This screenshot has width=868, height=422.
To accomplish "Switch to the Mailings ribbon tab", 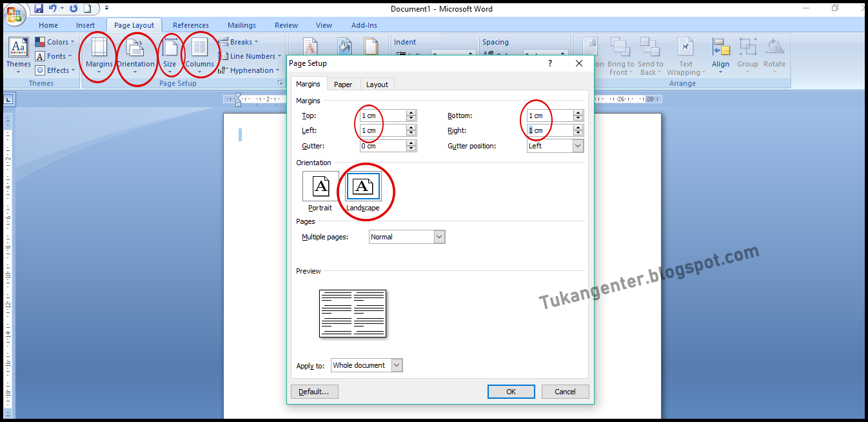I will 242,25.
